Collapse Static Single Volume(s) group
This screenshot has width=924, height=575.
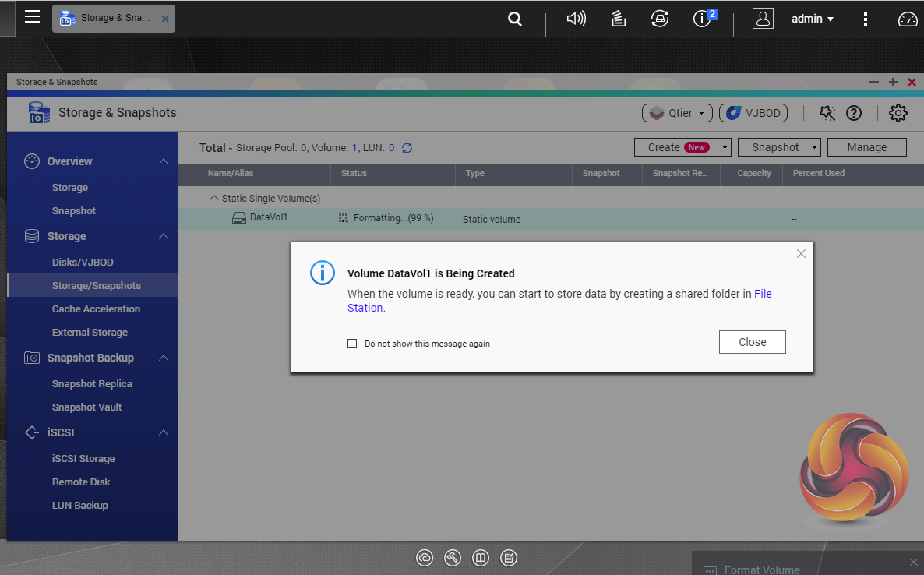[x=214, y=199]
